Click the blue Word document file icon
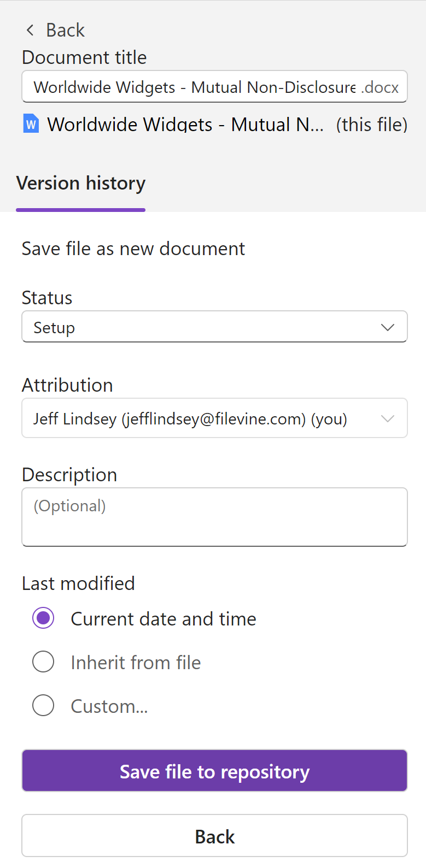 [x=31, y=124]
